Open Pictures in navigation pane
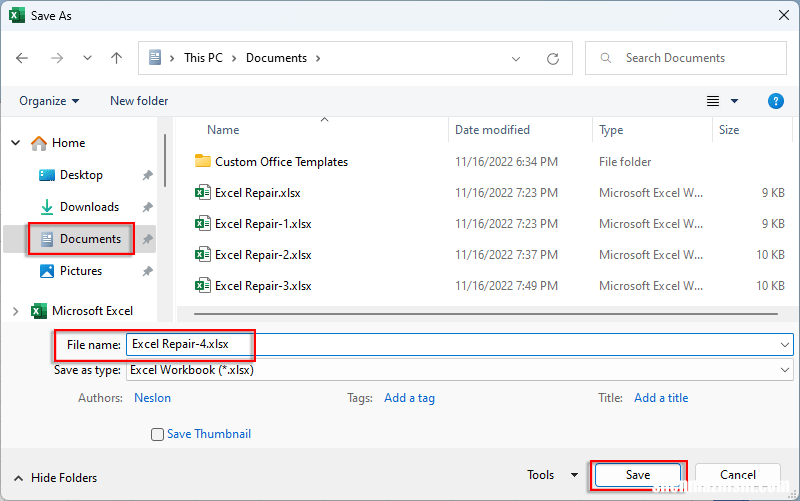800x501 pixels. pyautogui.click(x=81, y=271)
